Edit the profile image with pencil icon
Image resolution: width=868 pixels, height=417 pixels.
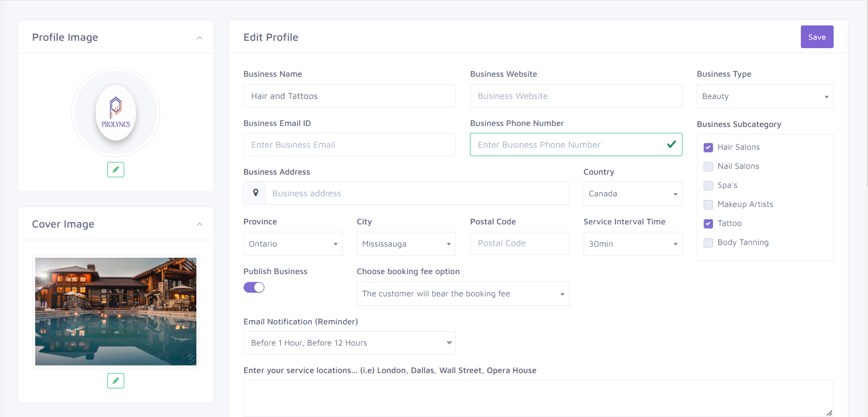(116, 169)
